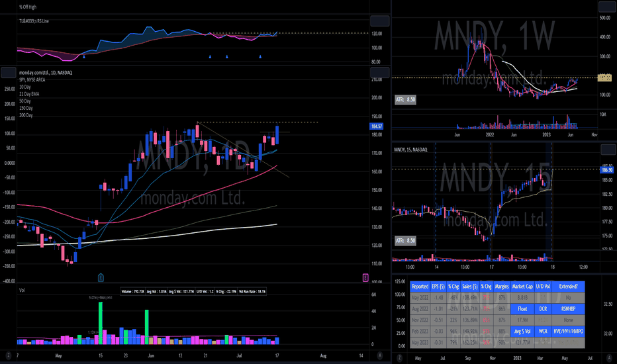This screenshot has height=364, width=617.
Task: Click the '2022' label on the weekly chart time axis
Action: tap(489, 134)
